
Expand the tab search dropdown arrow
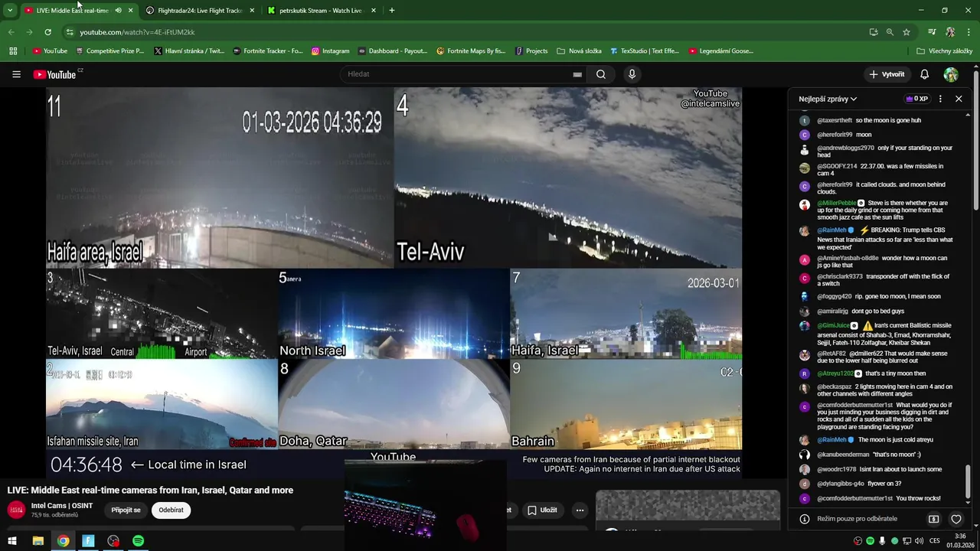[x=10, y=11]
